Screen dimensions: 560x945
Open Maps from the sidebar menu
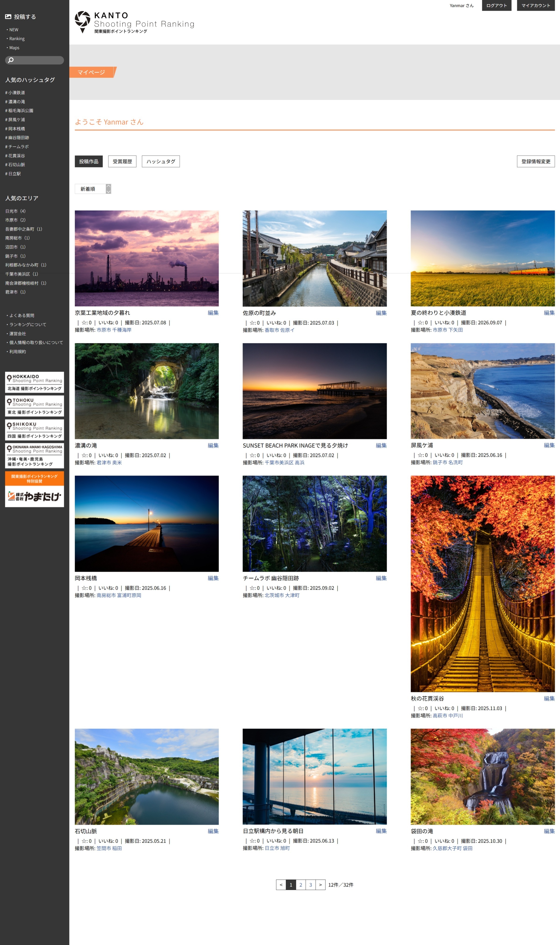coord(14,47)
